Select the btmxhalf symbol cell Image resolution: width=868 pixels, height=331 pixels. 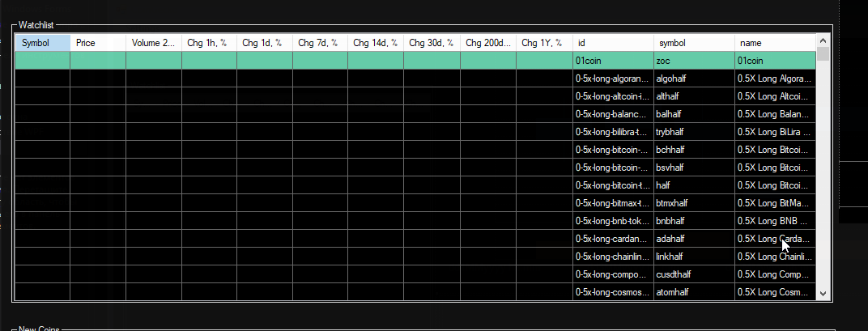pos(694,202)
